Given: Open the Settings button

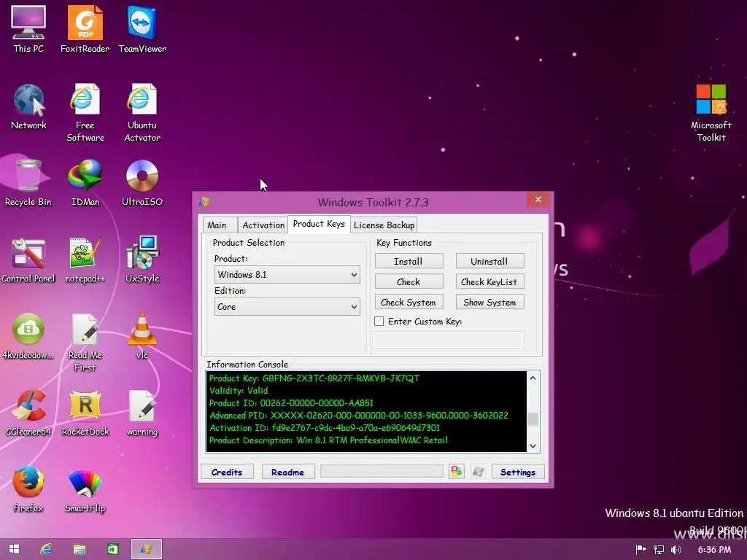Looking at the screenshot, I should click(x=518, y=472).
